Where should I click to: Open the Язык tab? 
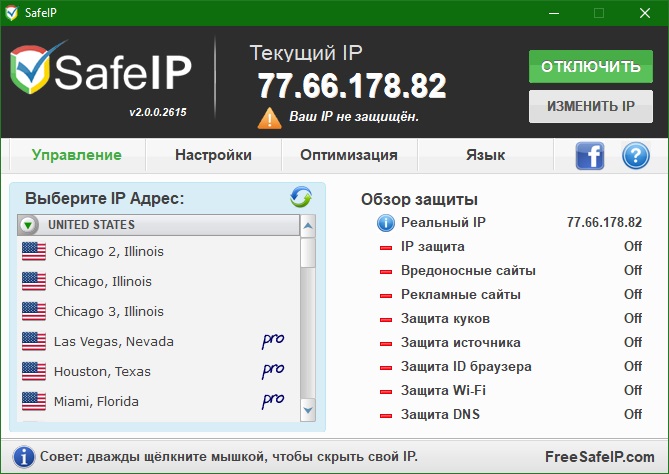(486, 155)
